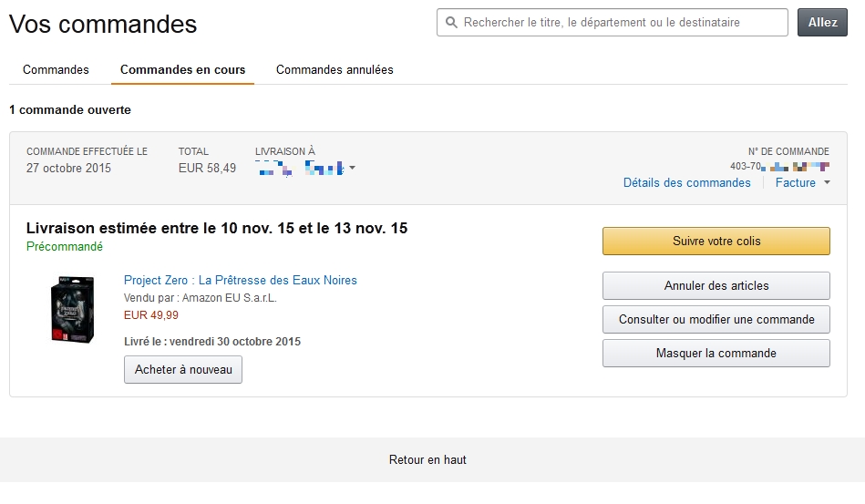
Task: Select the Commandes en cours tab
Action: [182, 69]
